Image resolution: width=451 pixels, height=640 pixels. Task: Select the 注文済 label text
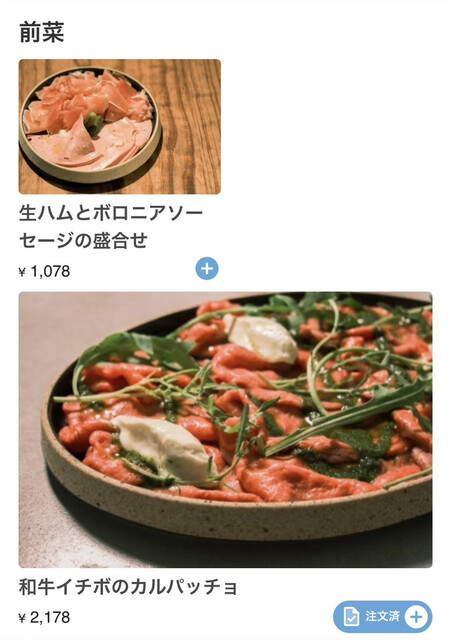382,616
